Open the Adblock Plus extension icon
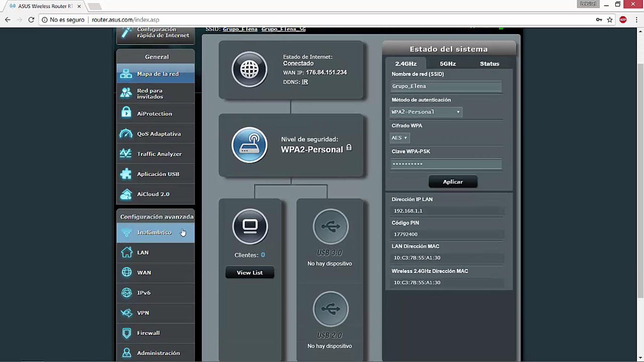Screen dimensions: 644x362 pyautogui.click(x=623, y=20)
